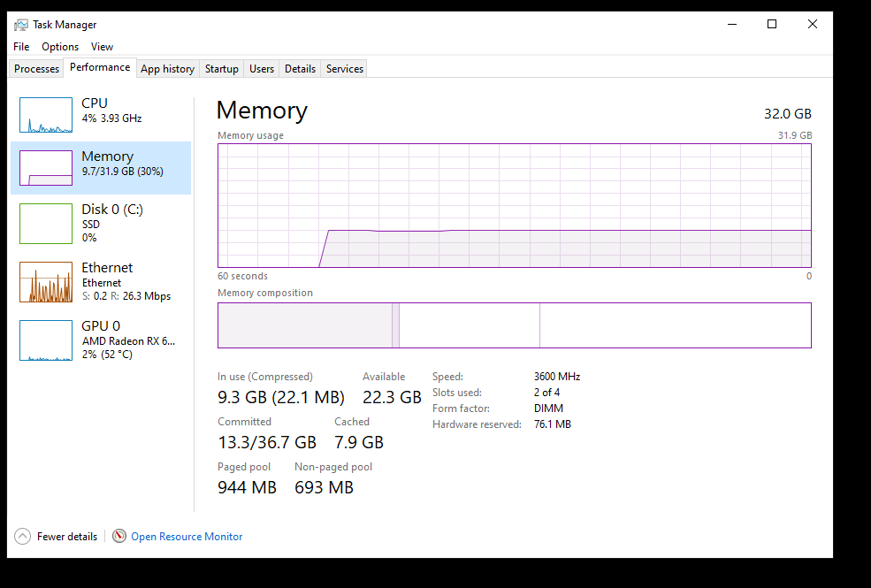This screenshot has width=871, height=588.
Task: Click the Speed value 3600 MHz
Action: pyautogui.click(x=557, y=377)
